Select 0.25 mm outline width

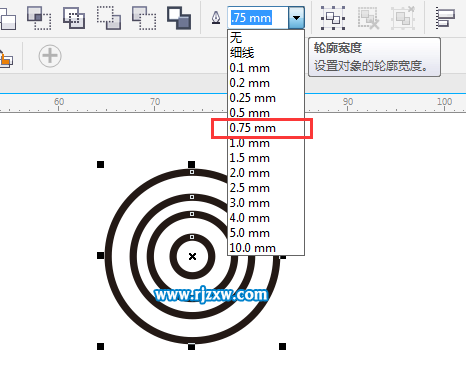(252, 98)
